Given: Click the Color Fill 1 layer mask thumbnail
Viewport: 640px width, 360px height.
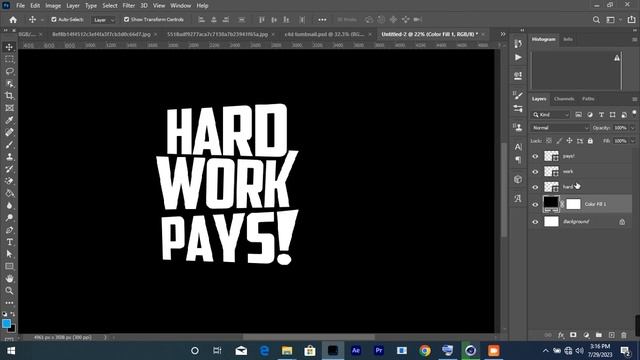Looking at the screenshot, I should click(x=573, y=204).
